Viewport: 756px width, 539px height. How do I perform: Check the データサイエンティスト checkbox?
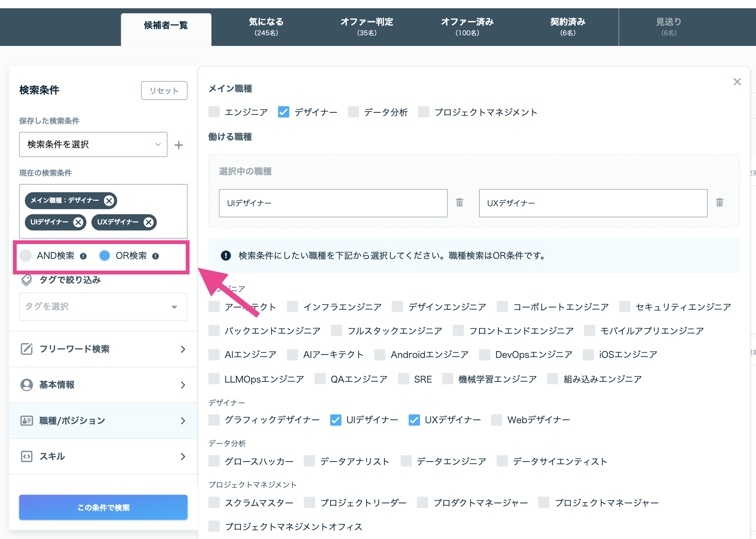502,461
